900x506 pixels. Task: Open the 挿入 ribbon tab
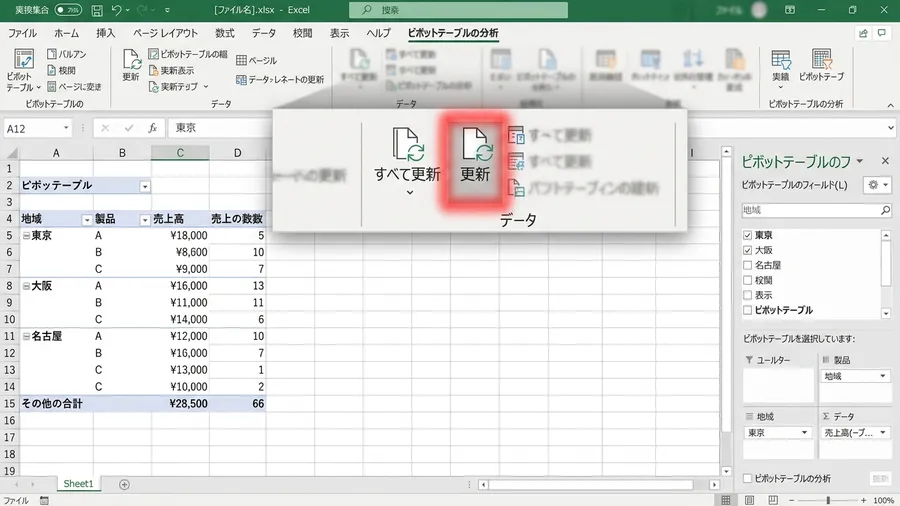point(106,33)
